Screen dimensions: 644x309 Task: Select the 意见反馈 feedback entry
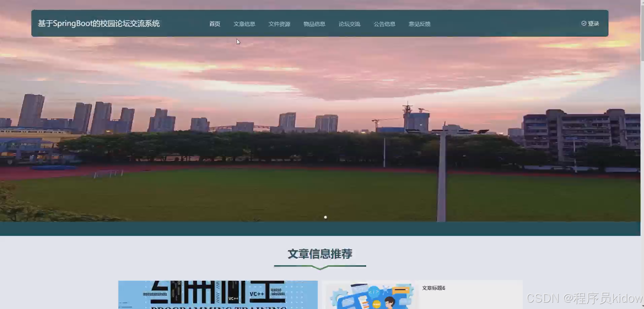[x=419, y=24]
